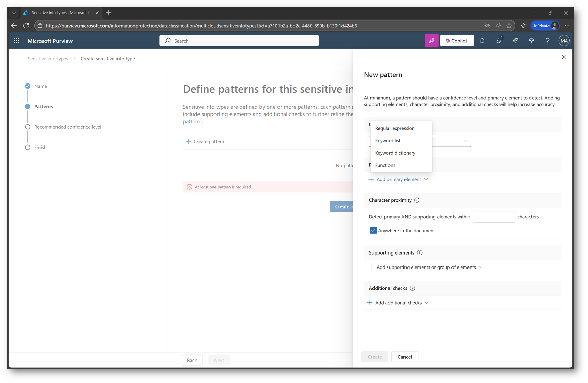This screenshot has width=588, height=383.
Task: Go to Sensitive info types breadcrumb
Action: coord(48,59)
